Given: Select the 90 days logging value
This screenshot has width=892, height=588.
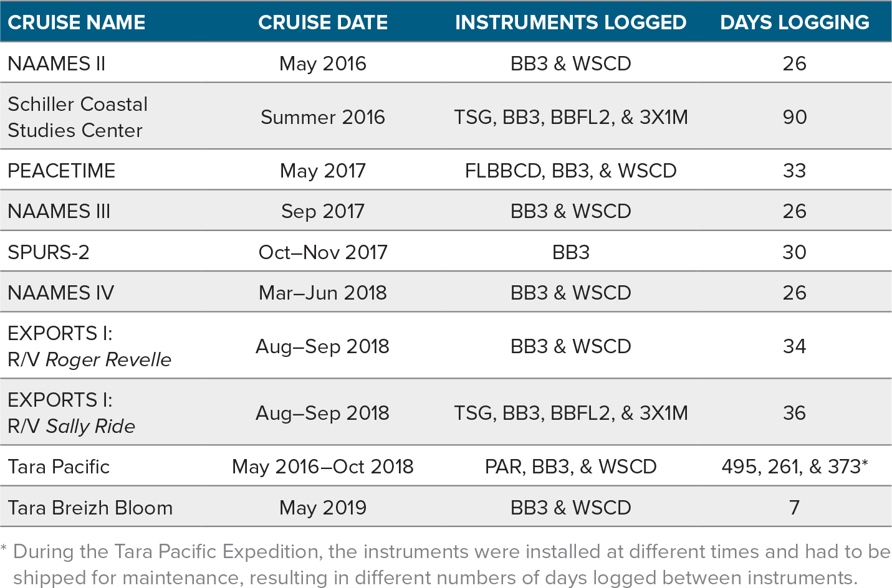Looking at the screenshot, I should pos(794,117).
